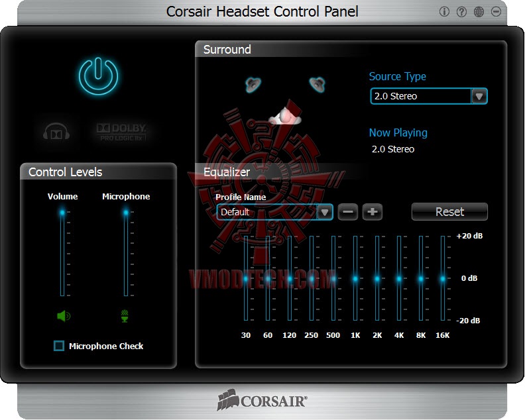Enable Dolby Pro Logic IIx icon
The image size is (525, 420).
(x=121, y=132)
